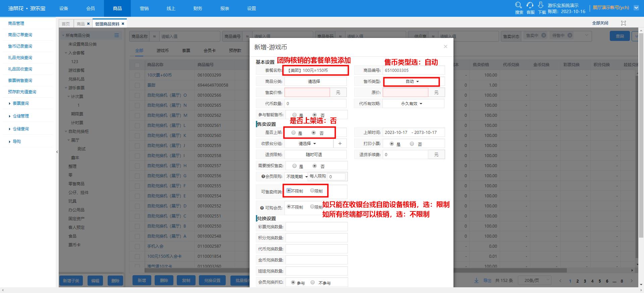Close the 新增-游戏币 dialog
This screenshot has height=293, width=644.
coord(445,47)
